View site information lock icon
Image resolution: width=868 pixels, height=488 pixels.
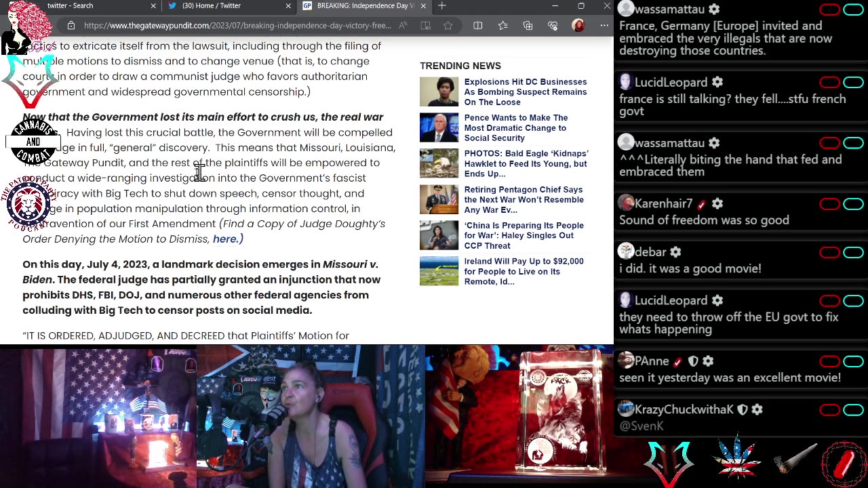(71, 26)
